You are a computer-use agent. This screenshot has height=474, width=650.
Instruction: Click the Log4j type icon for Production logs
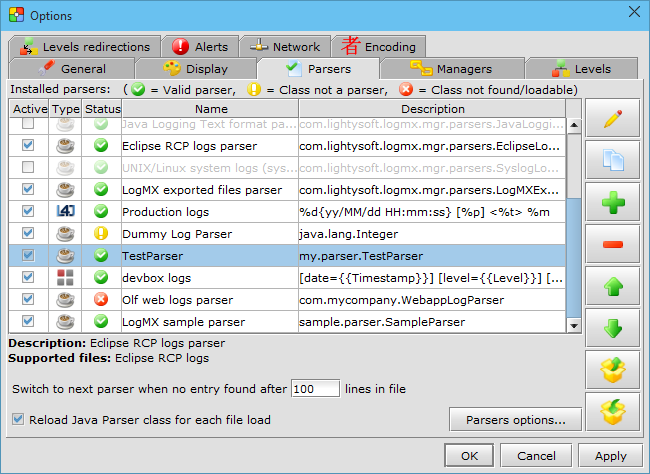coord(65,211)
